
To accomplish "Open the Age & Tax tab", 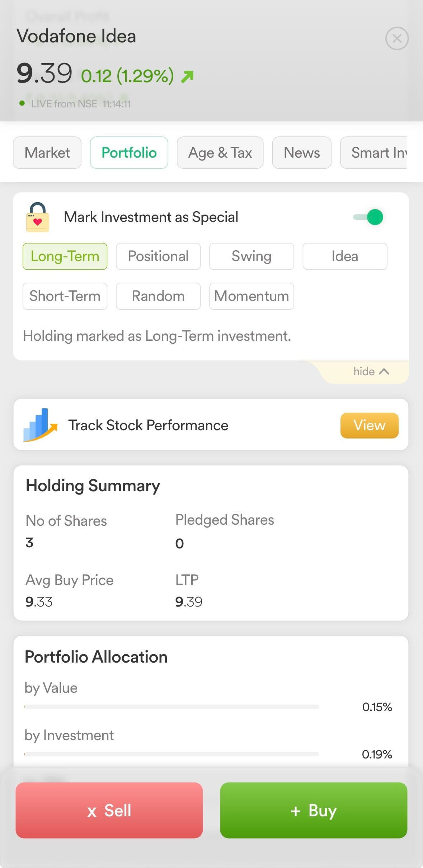I will coord(220,153).
